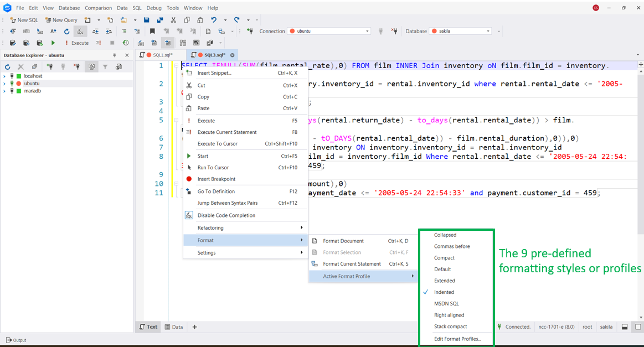Choose the Right aligned format profile
Image resolution: width=644 pixels, height=347 pixels.
[x=449, y=315]
